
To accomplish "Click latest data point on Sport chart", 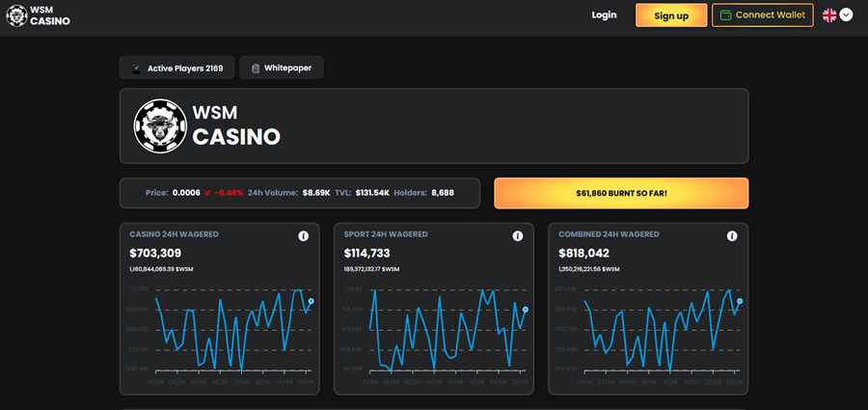I will click(526, 309).
